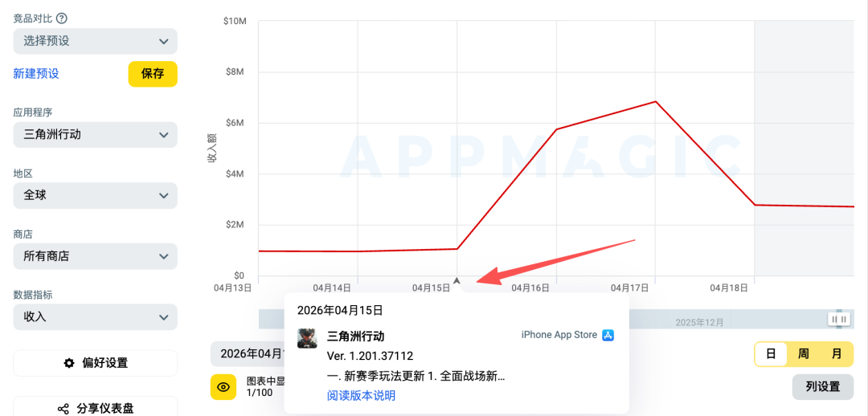The height and width of the screenshot is (416, 868).
Task: Click the 04月18日 axis label
Action: point(729,288)
